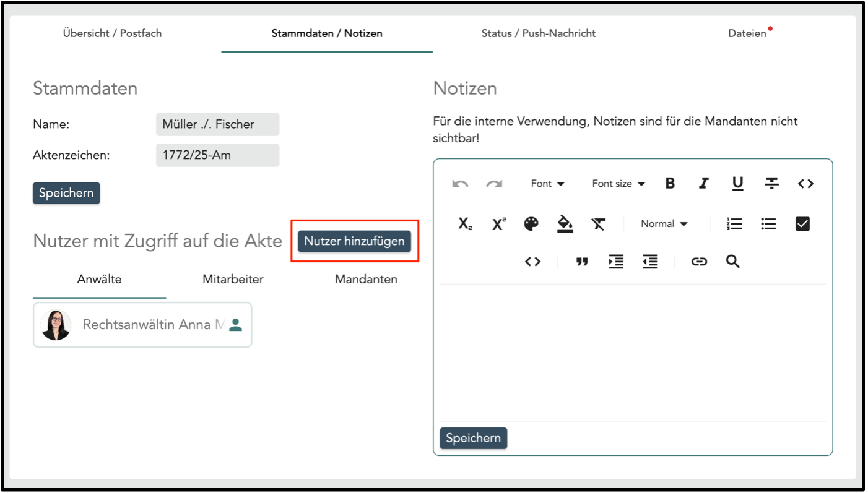Image resolution: width=868 pixels, height=493 pixels.
Task: Apply strikethrough to text
Action: 771,184
